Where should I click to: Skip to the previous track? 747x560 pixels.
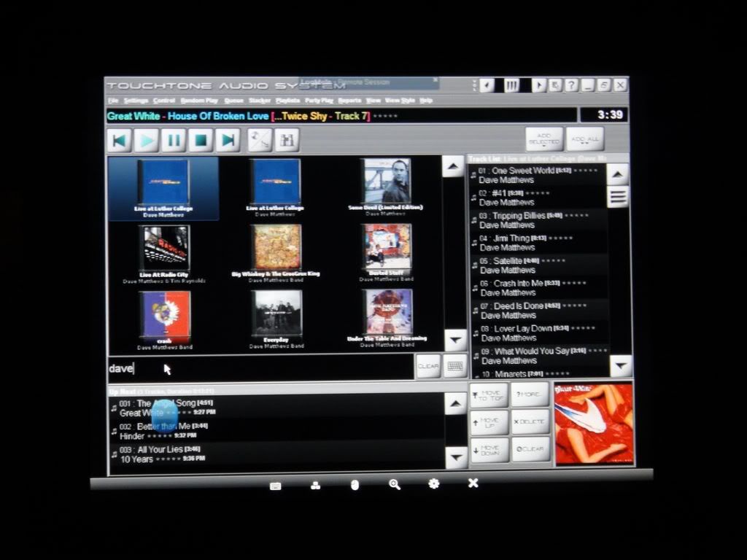click(119, 140)
